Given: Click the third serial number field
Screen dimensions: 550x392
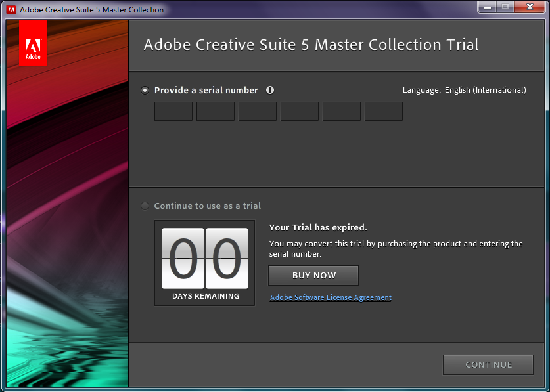Looking at the screenshot, I should coord(258,112).
